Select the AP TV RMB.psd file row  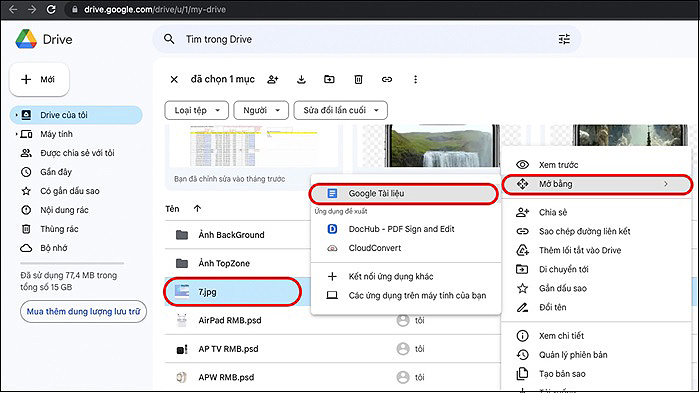pyautogui.click(x=332, y=349)
